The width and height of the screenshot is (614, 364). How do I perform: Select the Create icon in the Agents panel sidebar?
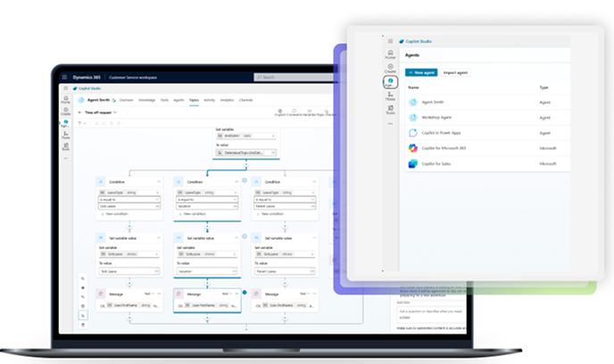point(390,69)
